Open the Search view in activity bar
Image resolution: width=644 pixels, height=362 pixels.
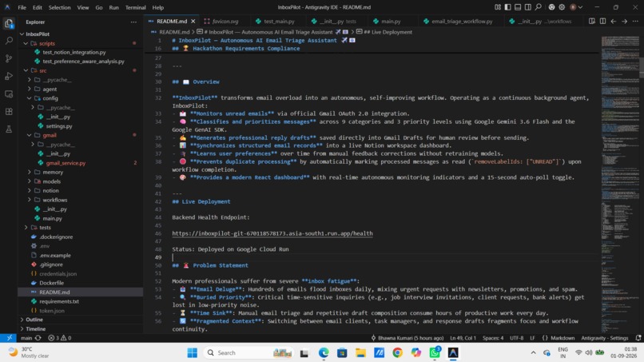(x=9, y=41)
